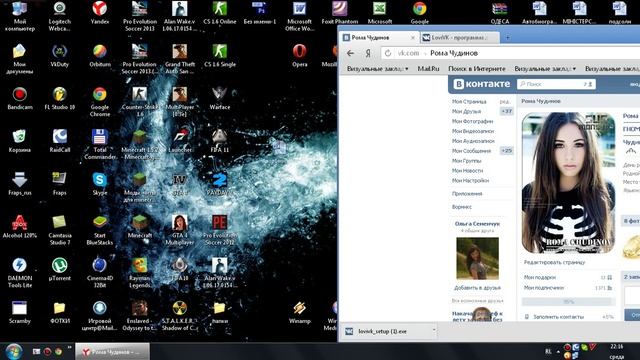
Task: Show hidden tray icons arrow
Action: 558,351
